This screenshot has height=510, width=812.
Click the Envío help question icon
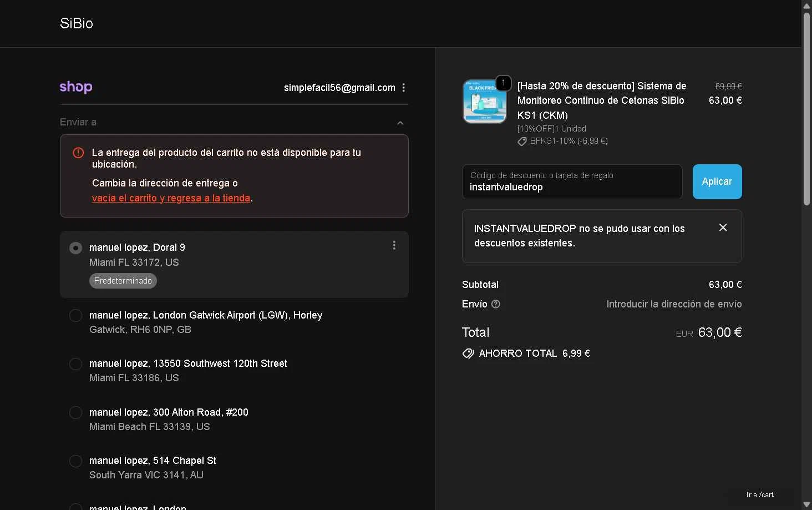496,304
